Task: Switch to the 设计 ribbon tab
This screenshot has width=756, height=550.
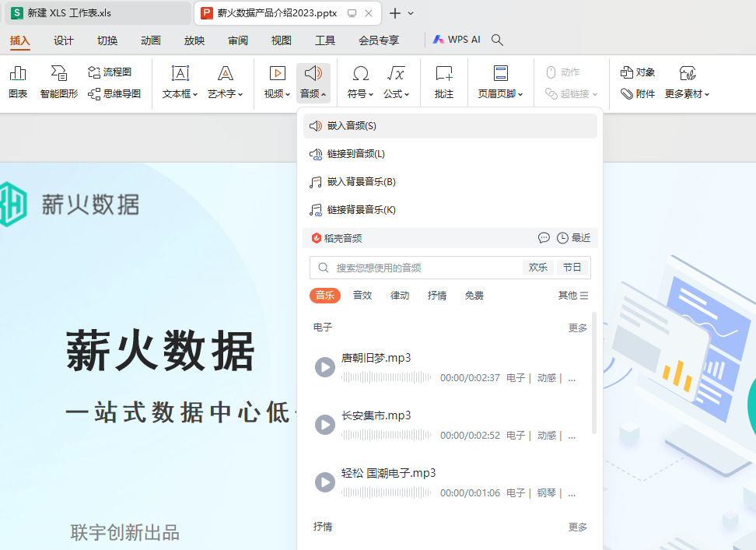Action: [64, 40]
